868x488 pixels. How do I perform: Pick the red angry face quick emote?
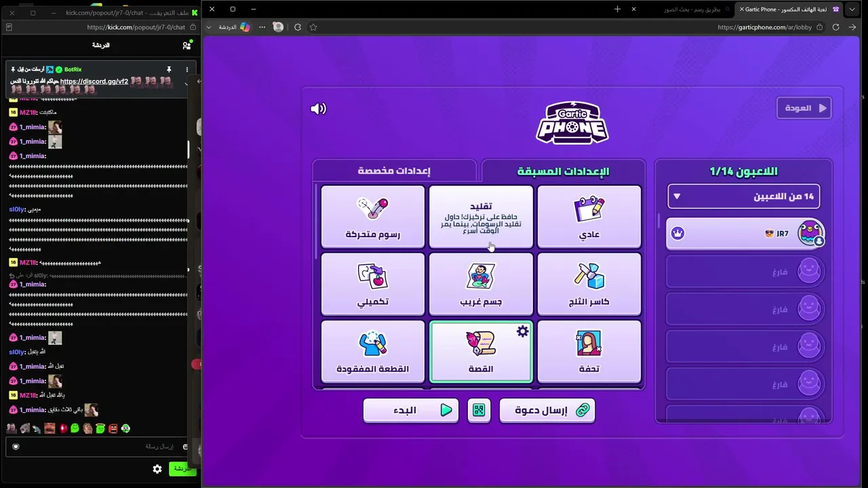tap(113, 428)
